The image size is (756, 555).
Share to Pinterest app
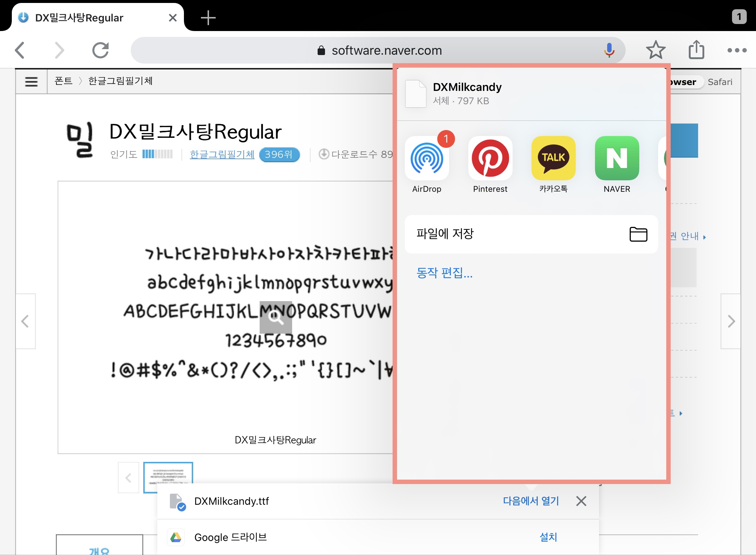coord(490,159)
